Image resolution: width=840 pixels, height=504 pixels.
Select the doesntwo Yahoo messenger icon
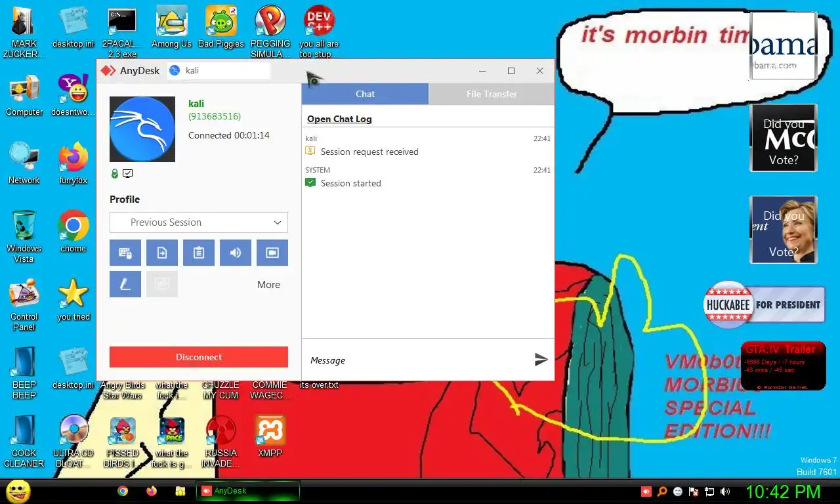[73, 96]
